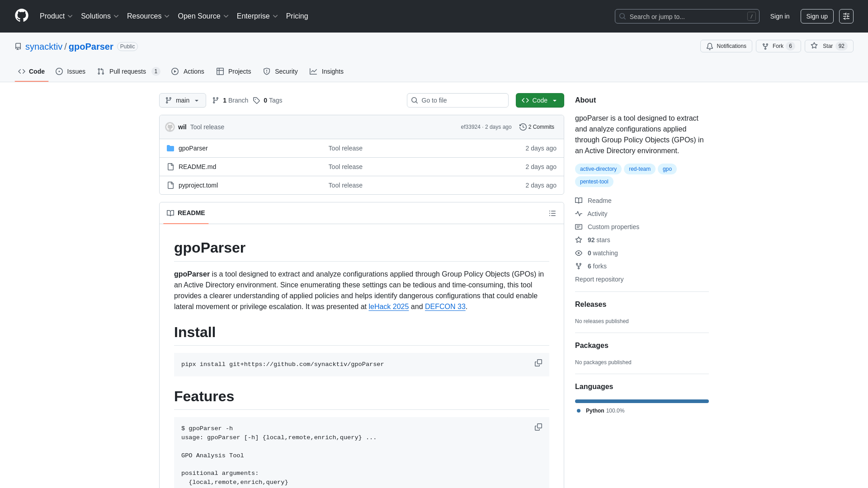Open Activity in About sidebar
The width and height of the screenshot is (868, 488).
tap(591, 214)
